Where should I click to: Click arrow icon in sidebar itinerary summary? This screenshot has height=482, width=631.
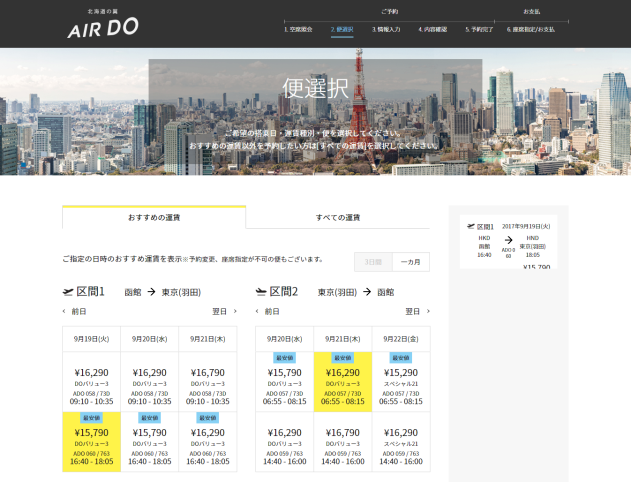509,240
